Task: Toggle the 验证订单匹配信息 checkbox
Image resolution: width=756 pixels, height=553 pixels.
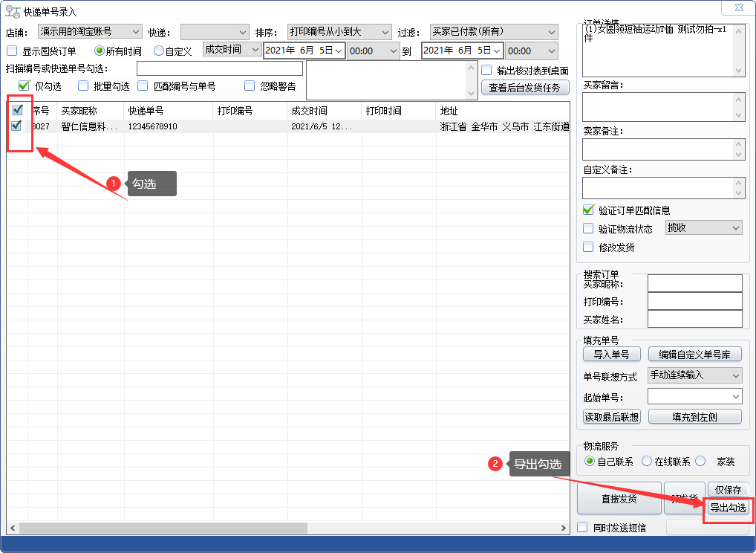Action: click(x=589, y=210)
